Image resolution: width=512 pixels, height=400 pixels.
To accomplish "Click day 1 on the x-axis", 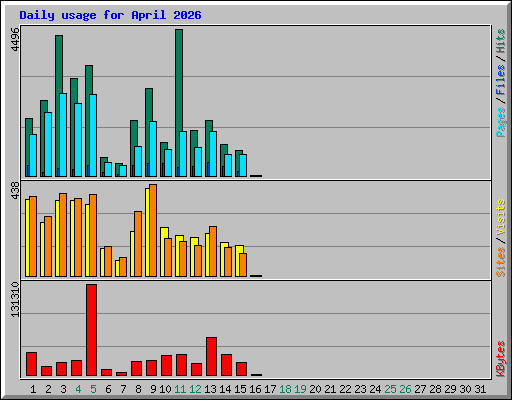I will tap(33, 389).
